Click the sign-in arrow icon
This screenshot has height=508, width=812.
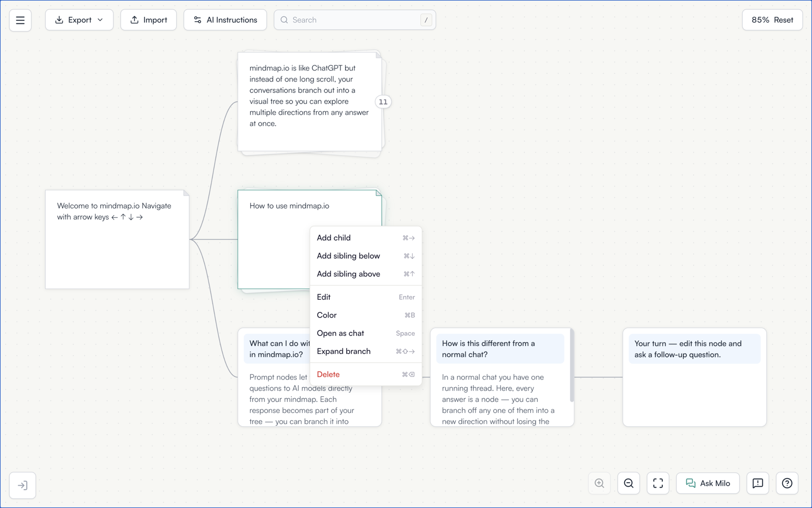coord(22,485)
